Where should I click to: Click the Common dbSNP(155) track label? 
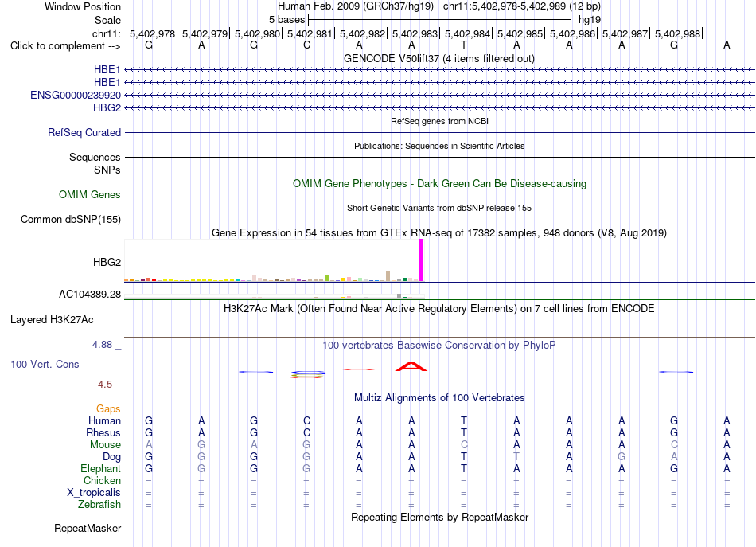70,220
